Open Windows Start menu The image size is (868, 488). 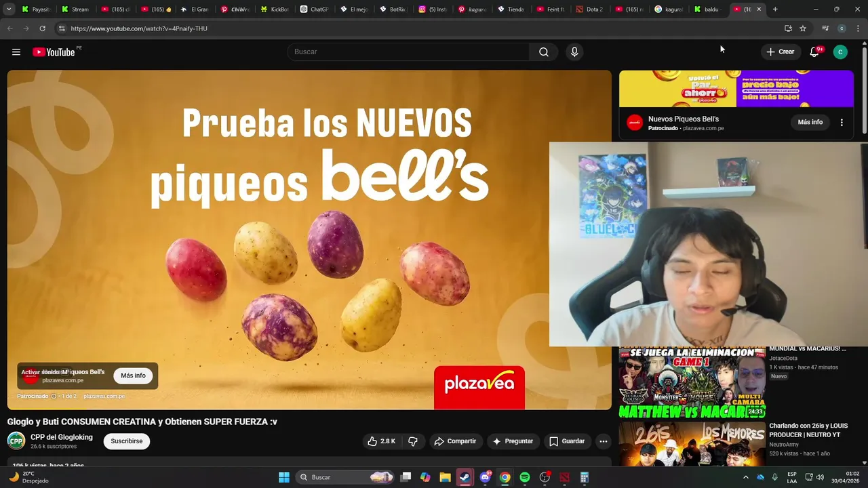(x=284, y=477)
